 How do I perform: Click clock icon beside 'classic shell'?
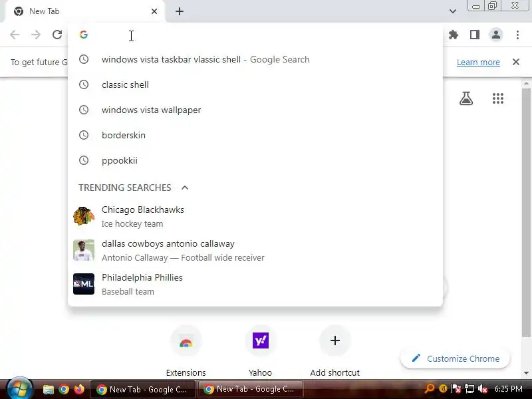click(84, 84)
